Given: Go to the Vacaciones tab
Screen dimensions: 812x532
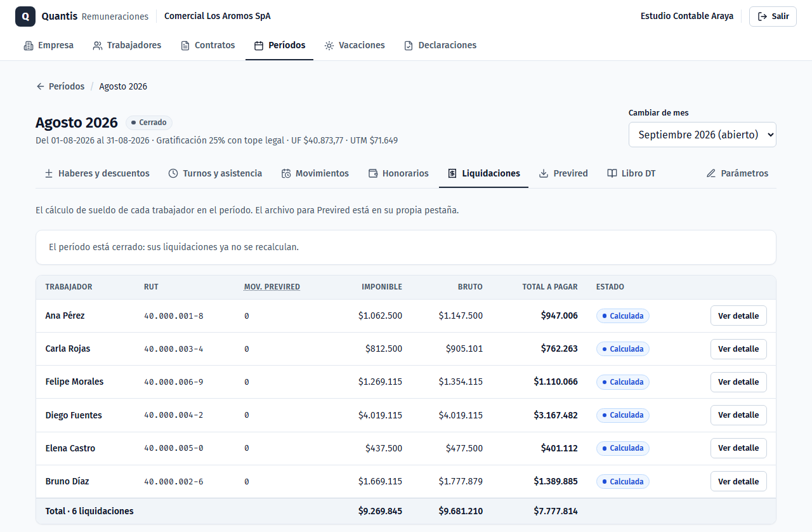Looking at the screenshot, I should tap(355, 46).
